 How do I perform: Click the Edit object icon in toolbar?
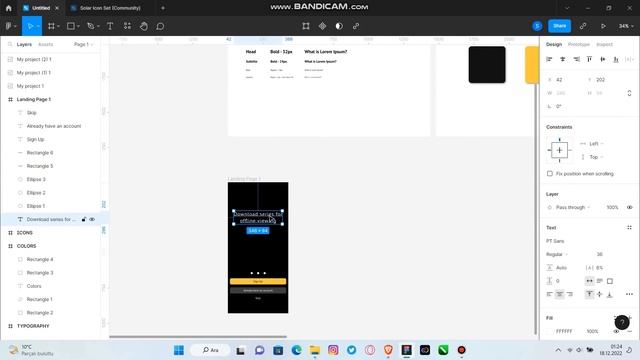tap(306, 26)
